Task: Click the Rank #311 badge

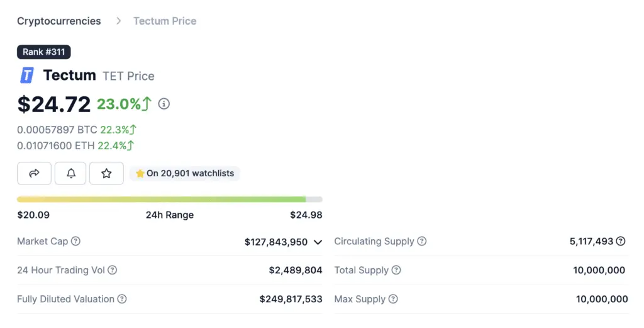Action: pyautogui.click(x=44, y=52)
